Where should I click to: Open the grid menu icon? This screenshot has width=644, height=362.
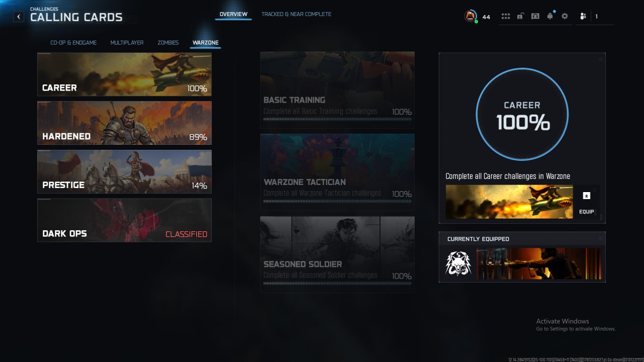pos(506,16)
